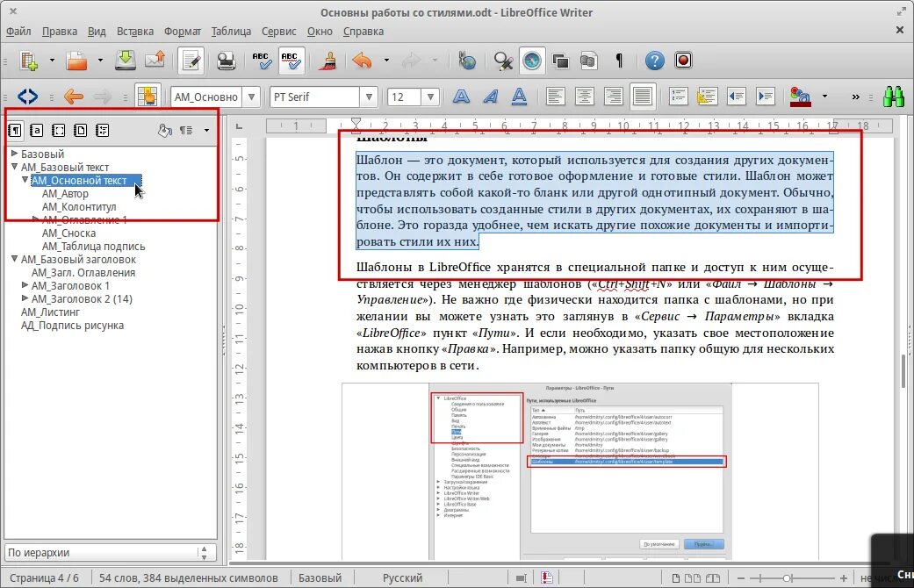This screenshot has width=914, height=588.
Task: Increase the indent
Action: pyautogui.click(x=765, y=97)
